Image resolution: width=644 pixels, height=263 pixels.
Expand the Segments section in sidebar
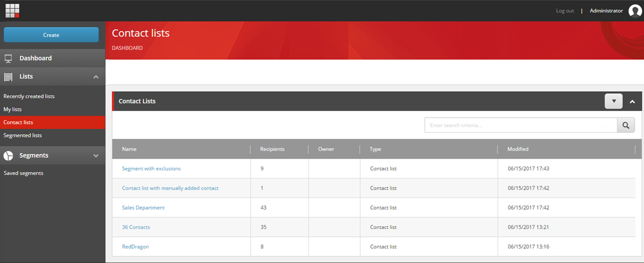pos(96,155)
